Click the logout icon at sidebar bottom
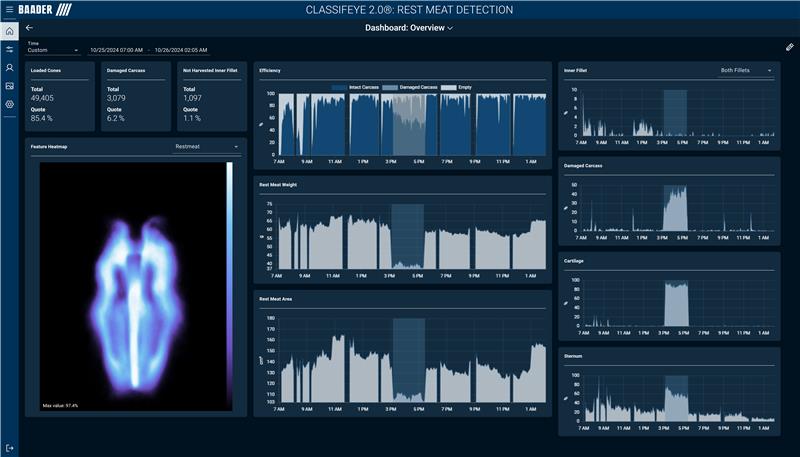The width and height of the screenshot is (800, 457). pyautogui.click(x=10, y=447)
